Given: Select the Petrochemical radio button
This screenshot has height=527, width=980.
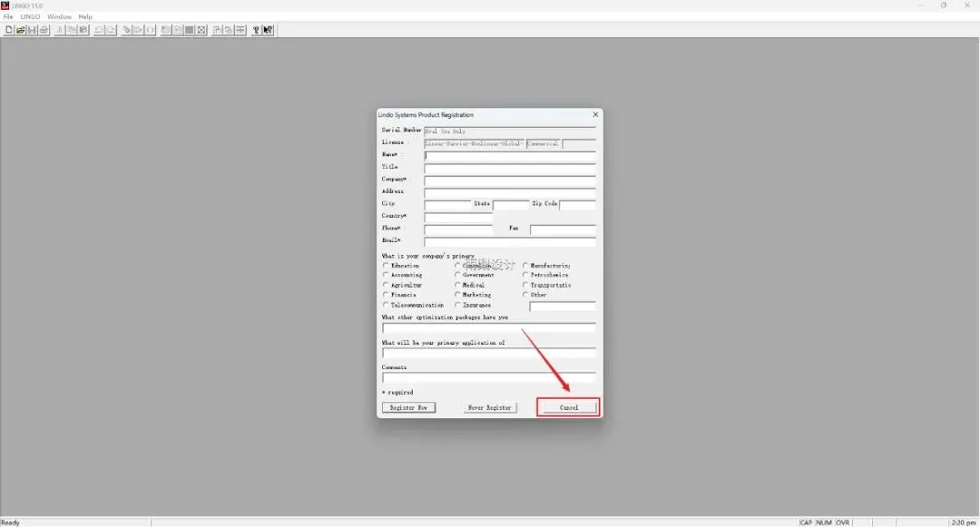Looking at the screenshot, I should click(525, 275).
